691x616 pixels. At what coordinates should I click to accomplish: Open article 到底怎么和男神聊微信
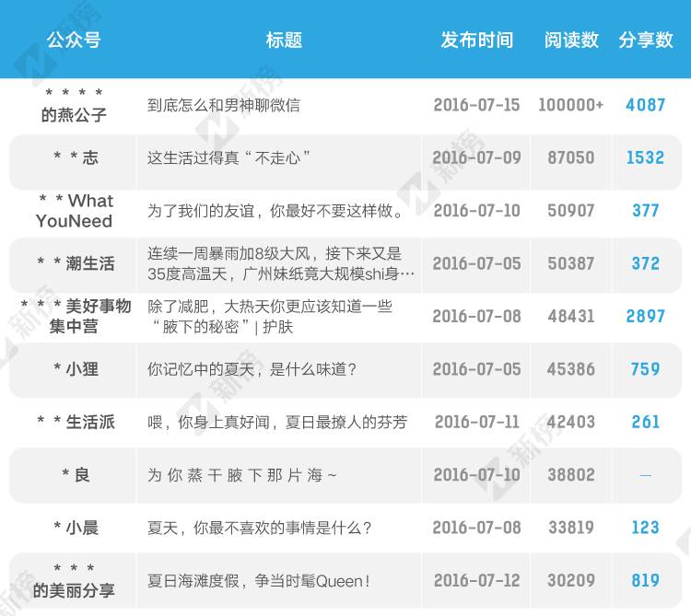(x=224, y=105)
